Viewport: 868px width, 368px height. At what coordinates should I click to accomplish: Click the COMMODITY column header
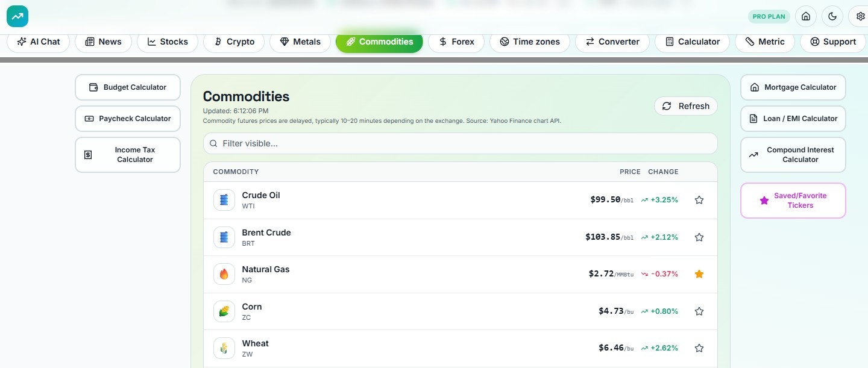pyautogui.click(x=236, y=172)
